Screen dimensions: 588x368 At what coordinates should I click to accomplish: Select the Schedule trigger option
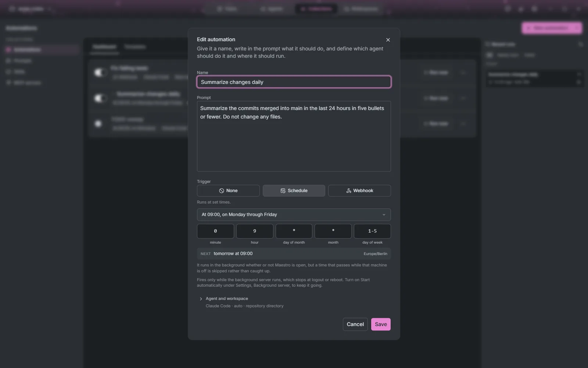pyautogui.click(x=294, y=191)
